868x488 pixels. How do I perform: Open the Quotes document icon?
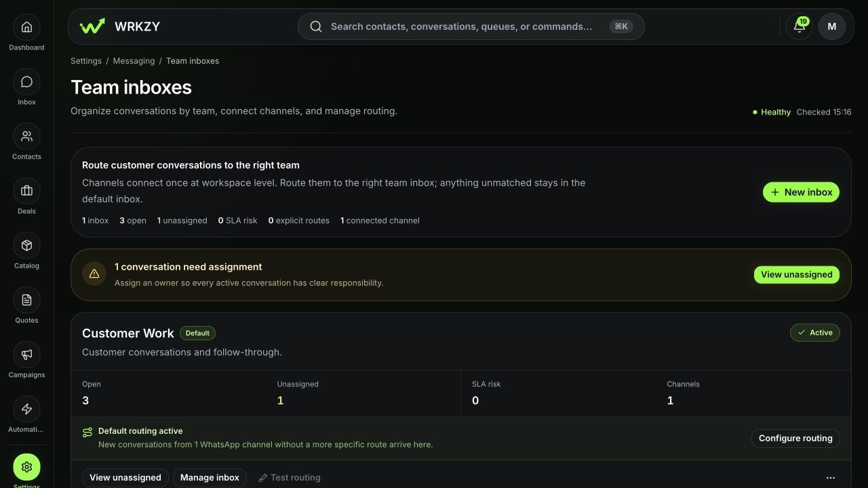(26, 300)
